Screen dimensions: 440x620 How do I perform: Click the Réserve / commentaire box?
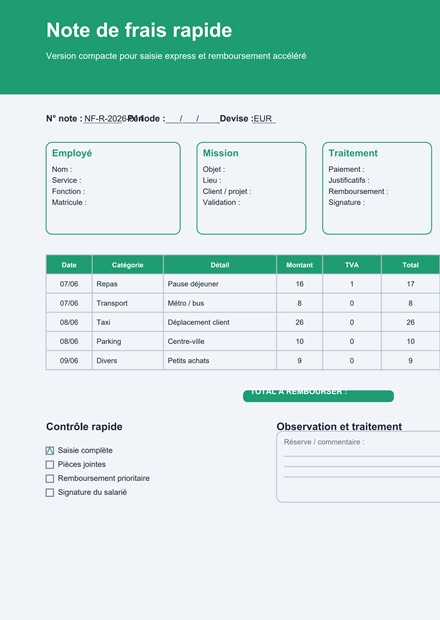click(358, 467)
